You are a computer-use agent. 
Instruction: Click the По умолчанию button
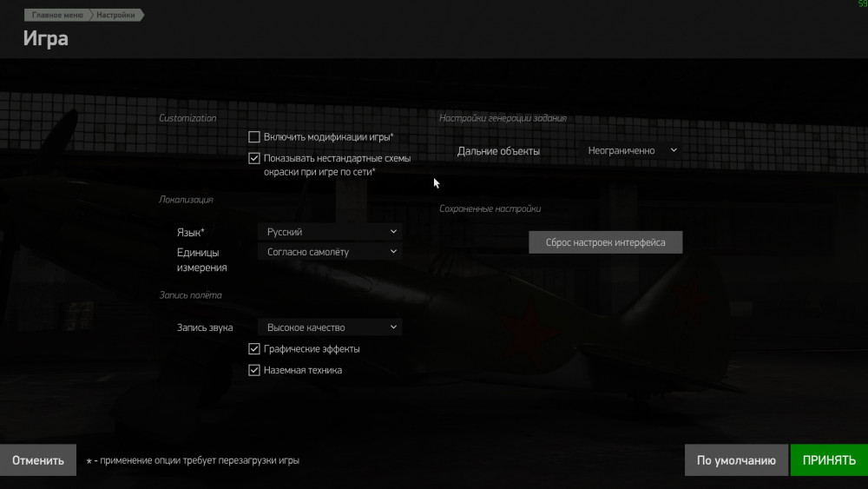[736, 460]
